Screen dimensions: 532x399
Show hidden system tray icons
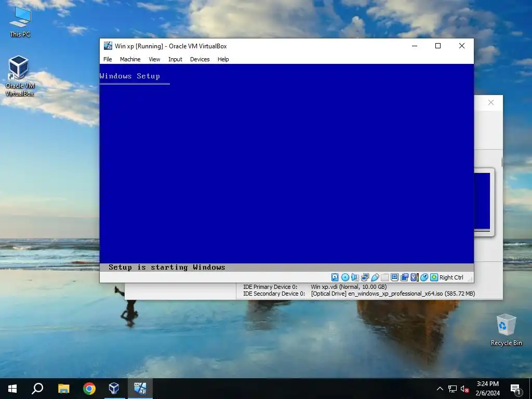[x=440, y=389]
